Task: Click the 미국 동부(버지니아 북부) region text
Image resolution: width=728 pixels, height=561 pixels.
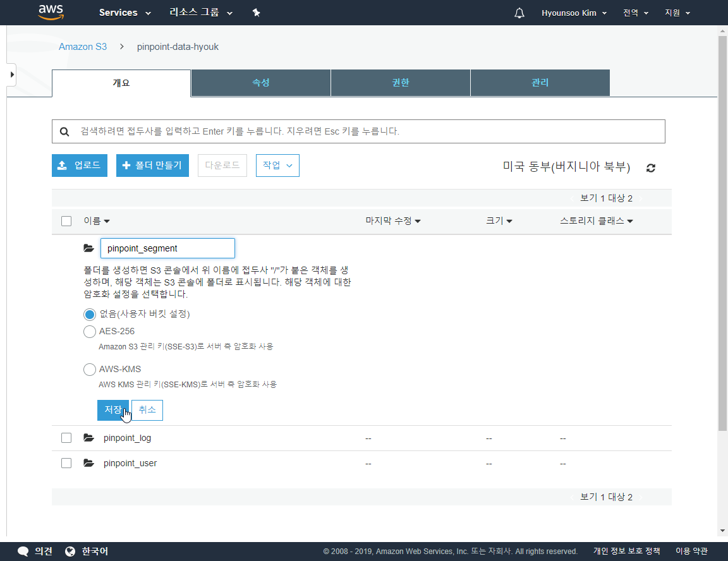Action: coord(566,167)
